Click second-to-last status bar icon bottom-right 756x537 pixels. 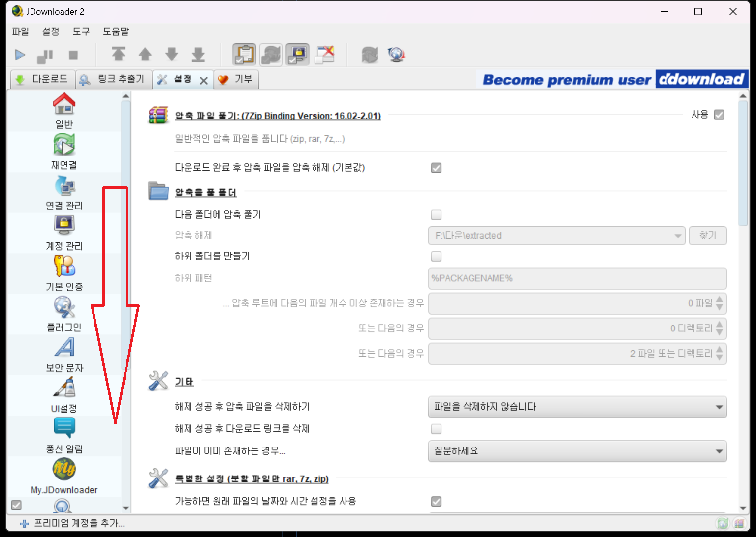click(722, 524)
